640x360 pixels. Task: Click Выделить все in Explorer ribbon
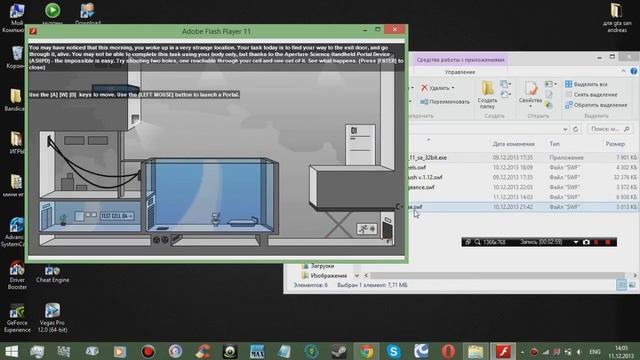click(586, 84)
